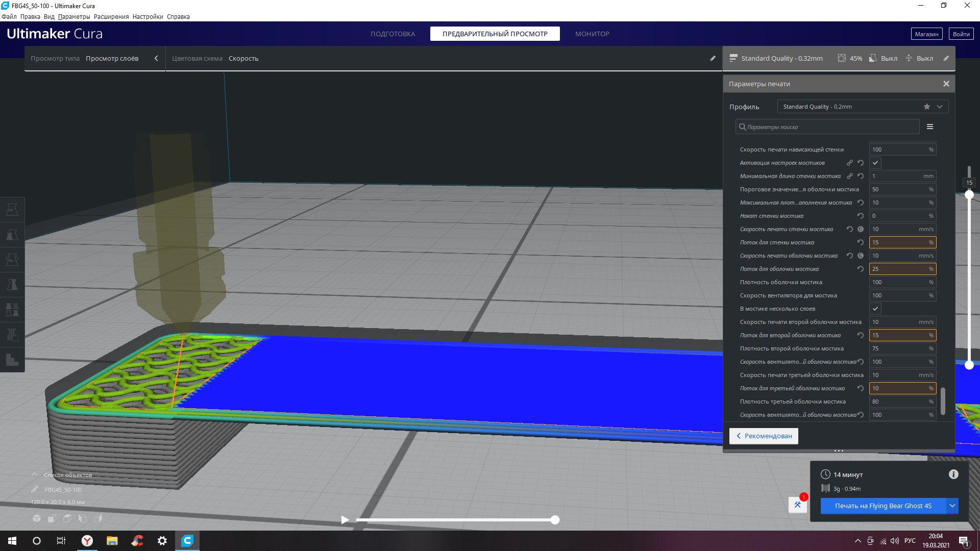This screenshot has width=980, height=551.
Task: Open the Расширения menu
Action: [x=111, y=16]
